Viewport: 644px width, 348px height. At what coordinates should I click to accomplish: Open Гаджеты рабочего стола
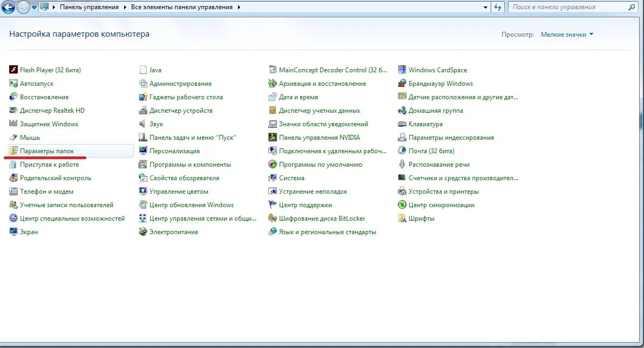(186, 97)
